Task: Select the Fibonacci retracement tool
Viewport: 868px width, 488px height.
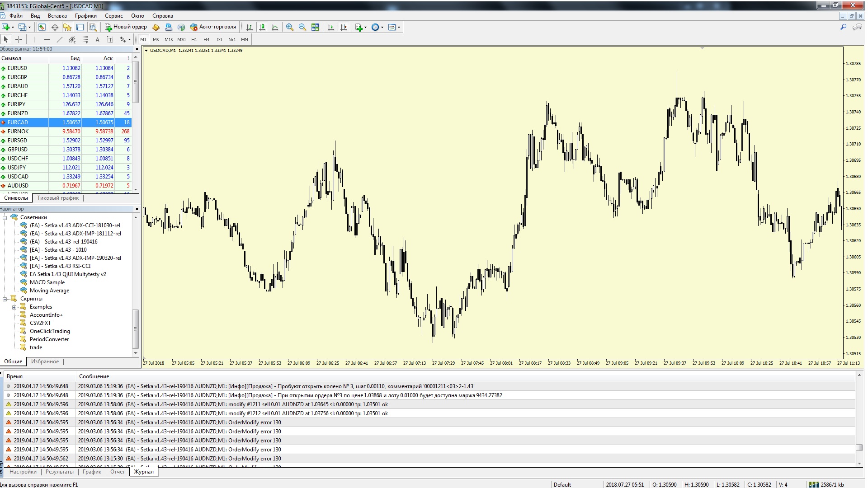Action: pos(85,39)
